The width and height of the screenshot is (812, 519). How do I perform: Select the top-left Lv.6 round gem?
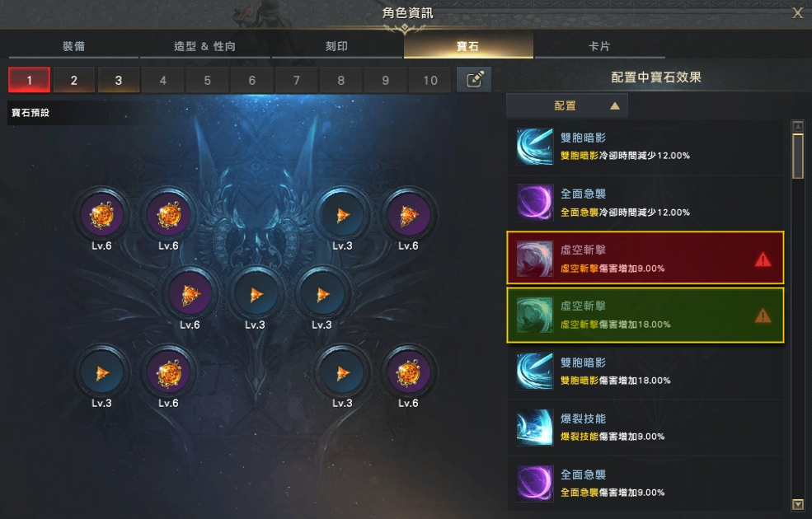[x=101, y=215]
